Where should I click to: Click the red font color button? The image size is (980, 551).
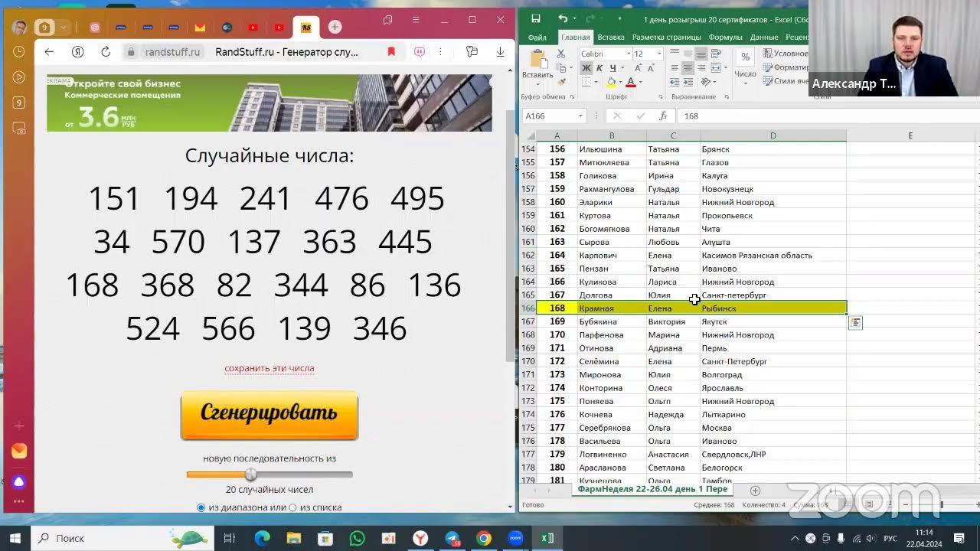pyautogui.click(x=631, y=83)
